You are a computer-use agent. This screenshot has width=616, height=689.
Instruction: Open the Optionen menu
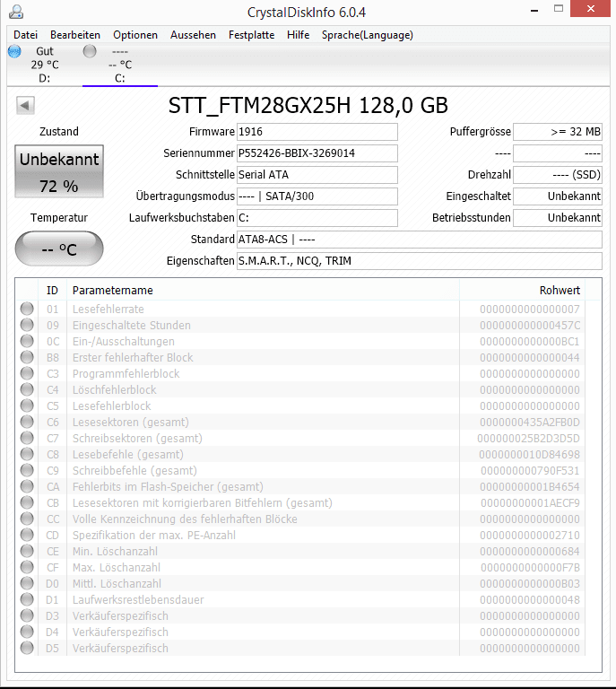click(135, 35)
